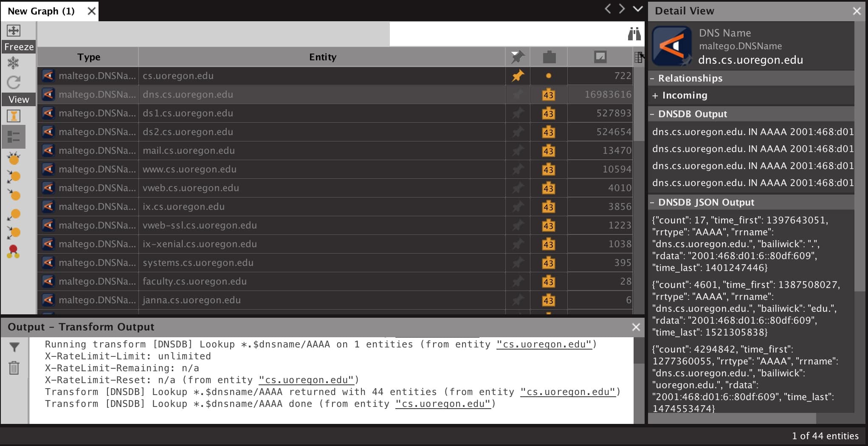Click the 43 badge on mail.cs.uoregon.edu row

[548, 150]
